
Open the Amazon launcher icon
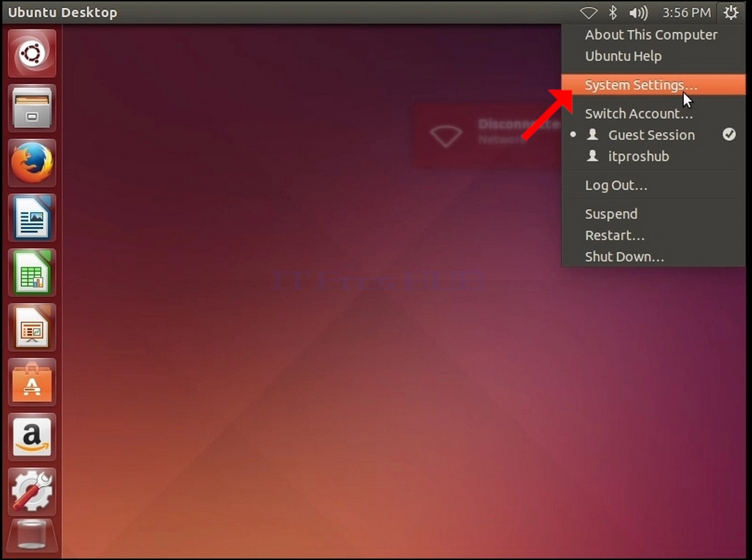32,436
